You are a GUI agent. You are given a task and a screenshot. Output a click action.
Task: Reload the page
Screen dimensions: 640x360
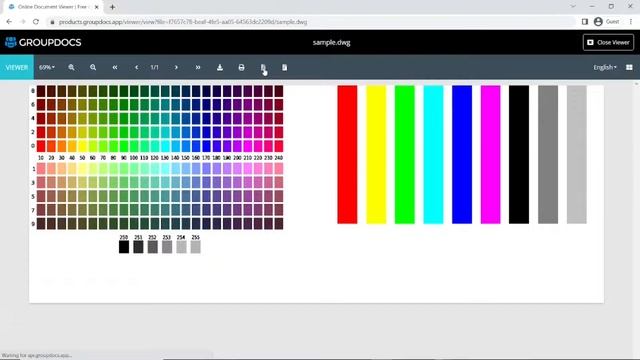tap(36, 22)
